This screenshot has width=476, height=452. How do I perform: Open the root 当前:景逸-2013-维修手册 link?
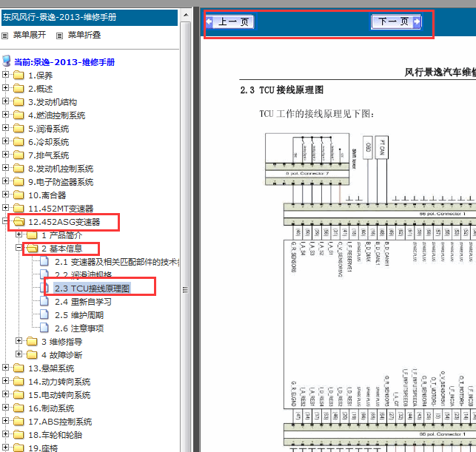point(64,62)
